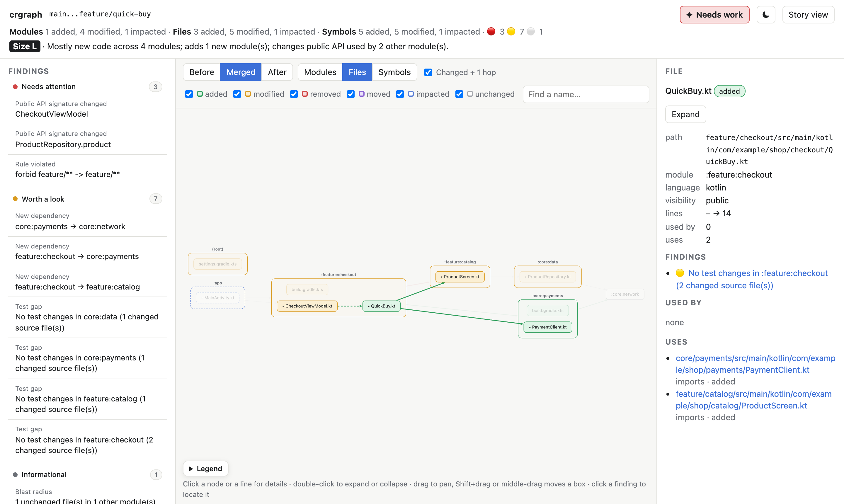Click the Find a name search field

click(x=586, y=94)
